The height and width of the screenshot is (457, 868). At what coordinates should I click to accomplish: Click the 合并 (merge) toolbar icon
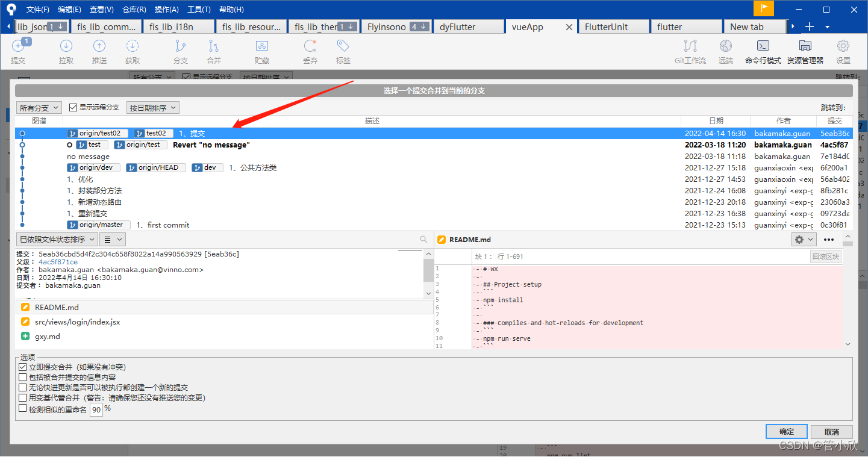pos(214,46)
